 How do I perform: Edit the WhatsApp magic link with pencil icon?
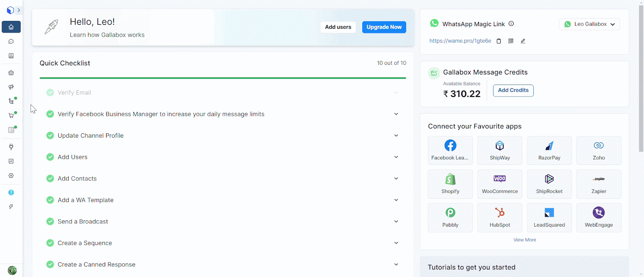pos(523,41)
